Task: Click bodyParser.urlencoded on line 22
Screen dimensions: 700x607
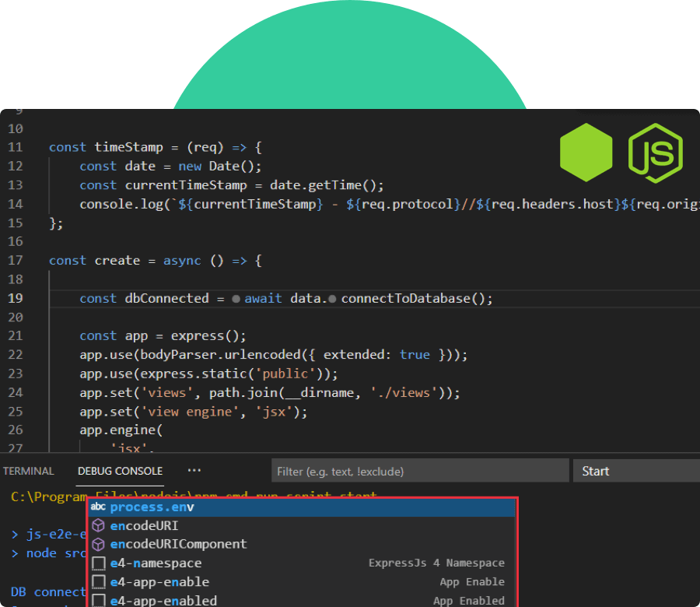Action: (x=221, y=355)
